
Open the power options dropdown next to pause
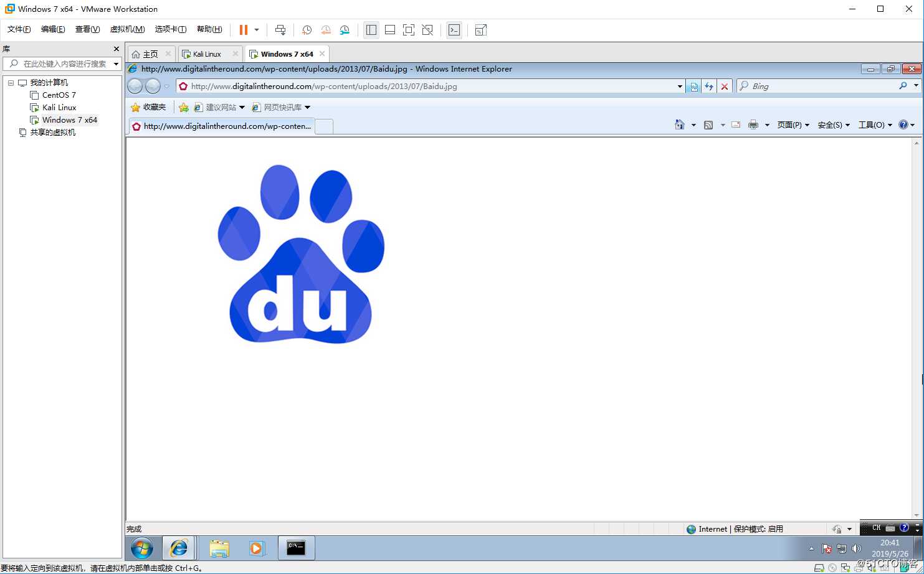[x=257, y=30]
